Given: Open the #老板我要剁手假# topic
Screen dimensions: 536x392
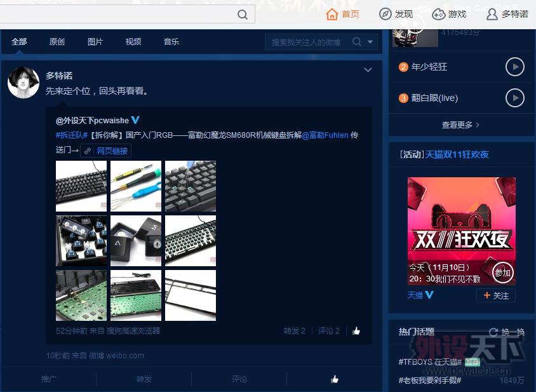Looking at the screenshot, I should pyautogui.click(x=430, y=380).
